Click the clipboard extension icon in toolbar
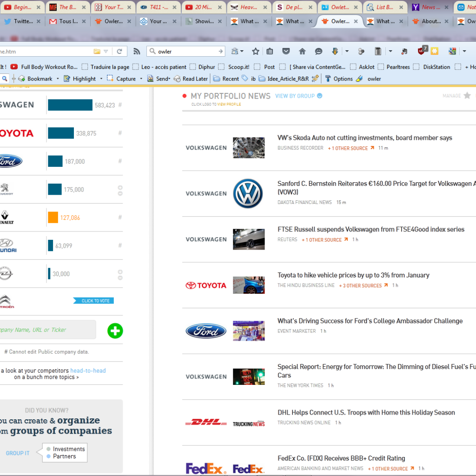Screen dimensions: 476x476 378,51
